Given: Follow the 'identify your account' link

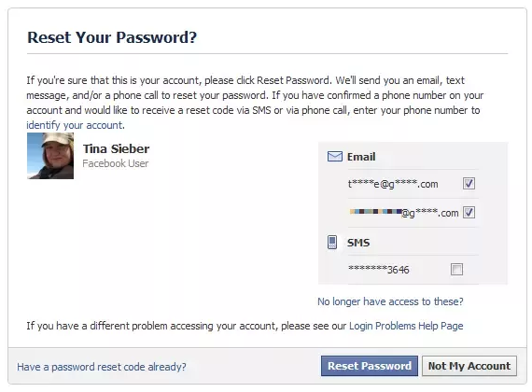Looking at the screenshot, I should 75,125.
